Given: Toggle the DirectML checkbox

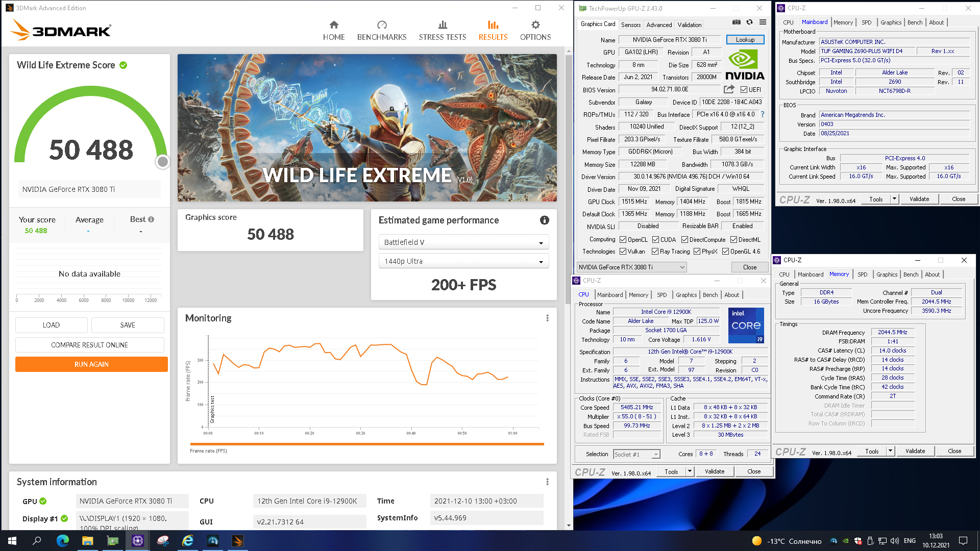Looking at the screenshot, I should coord(733,240).
